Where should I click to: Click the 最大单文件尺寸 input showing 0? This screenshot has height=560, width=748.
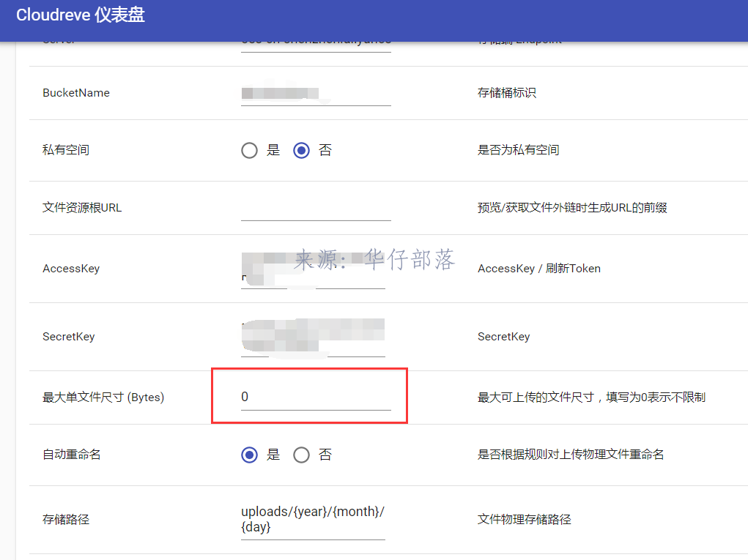point(315,397)
